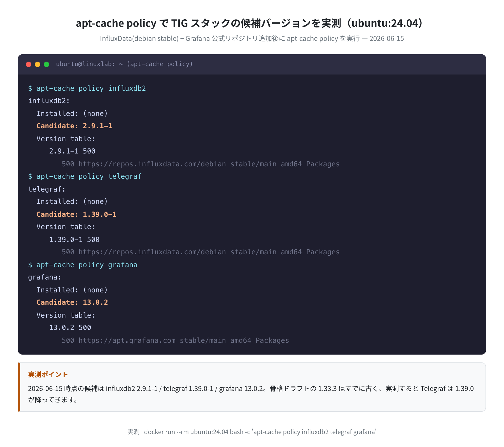Click the footer text with the docker run command

(x=252, y=432)
